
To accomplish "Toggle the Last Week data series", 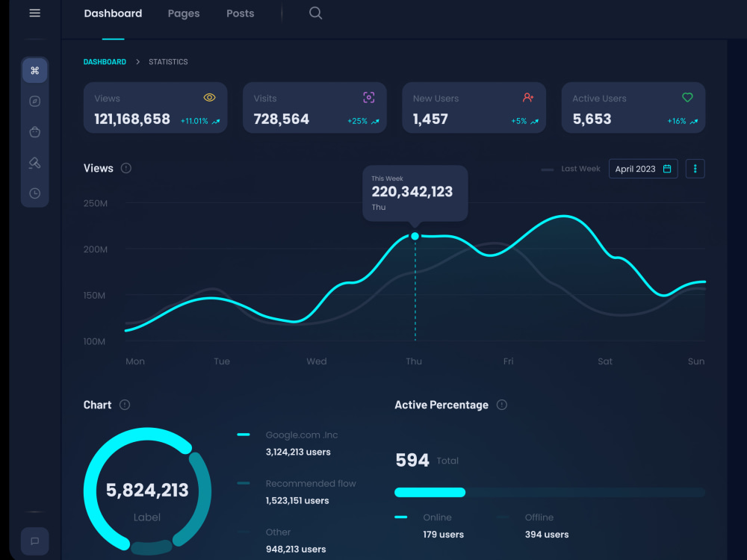I will [571, 169].
